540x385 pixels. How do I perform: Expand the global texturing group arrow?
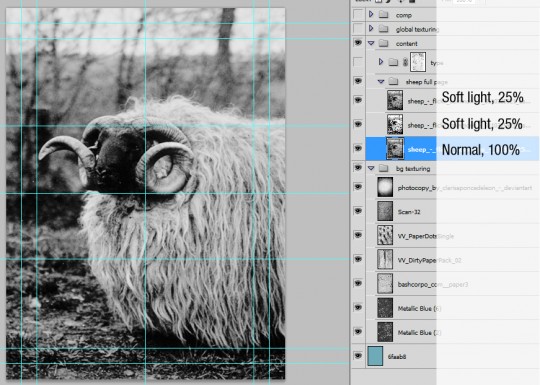click(371, 28)
